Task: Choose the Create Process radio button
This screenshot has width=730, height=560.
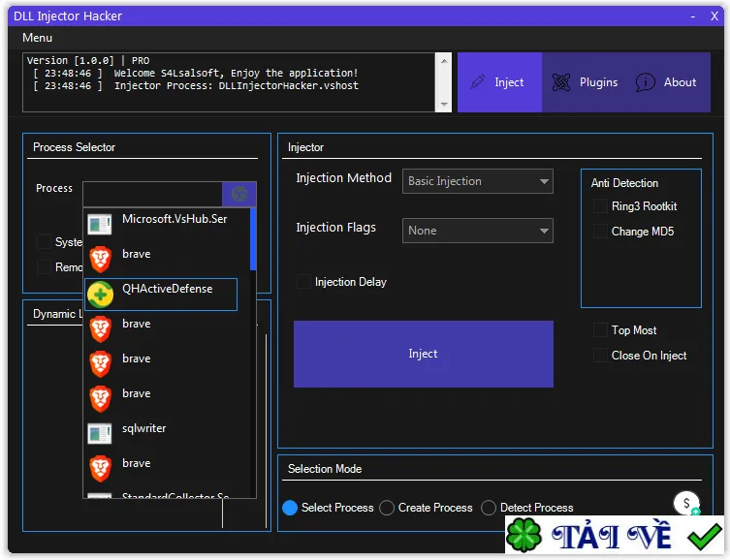Action: click(x=387, y=508)
